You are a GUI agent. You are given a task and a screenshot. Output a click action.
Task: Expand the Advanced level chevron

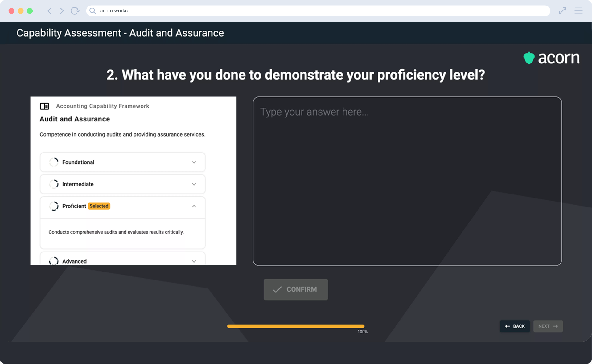tap(194, 261)
